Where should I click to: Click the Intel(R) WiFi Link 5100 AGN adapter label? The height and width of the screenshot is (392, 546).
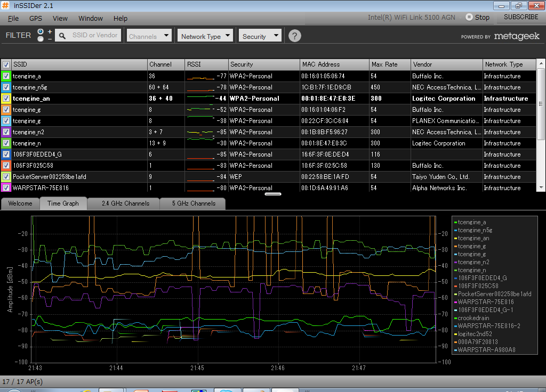pos(411,18)
